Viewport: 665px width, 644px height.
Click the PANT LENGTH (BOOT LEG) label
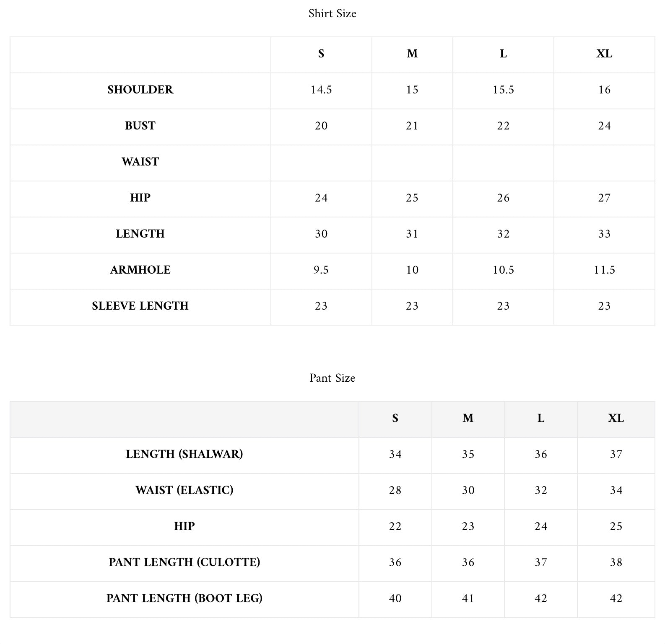tap(184, 598)
